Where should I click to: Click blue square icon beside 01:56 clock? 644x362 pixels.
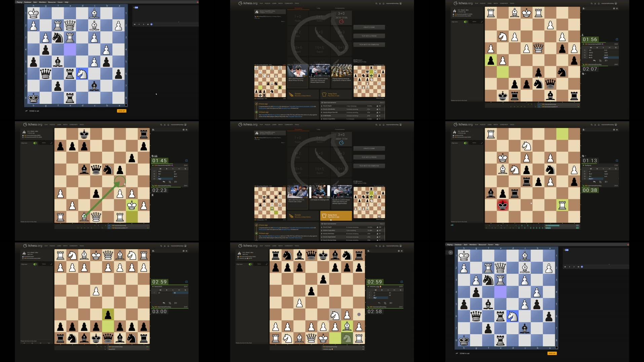(x=617, y=39)
